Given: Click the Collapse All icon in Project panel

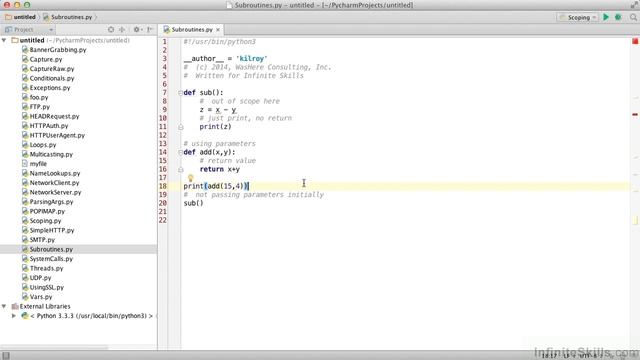Looking at the screenshot, I should (122, 29).
